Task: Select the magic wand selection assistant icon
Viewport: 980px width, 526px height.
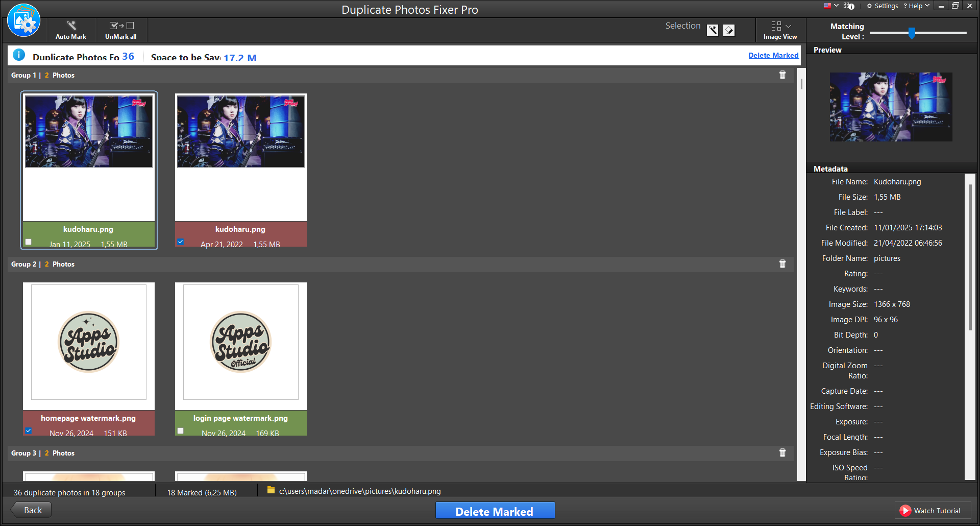Action: pyautogui.click(x=713, y=30)
